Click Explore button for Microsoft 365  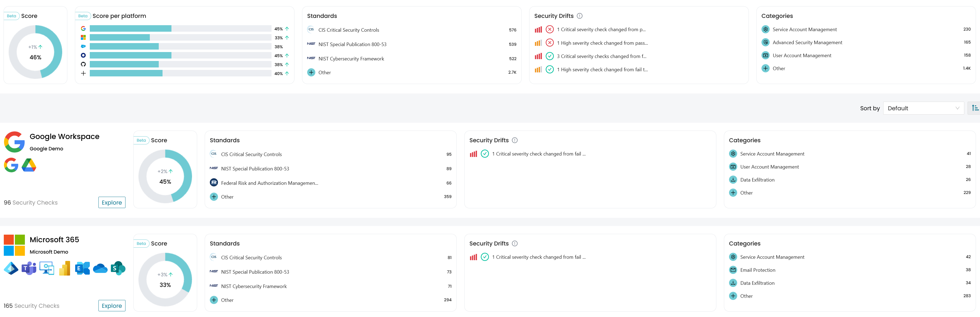coord(111,306)
